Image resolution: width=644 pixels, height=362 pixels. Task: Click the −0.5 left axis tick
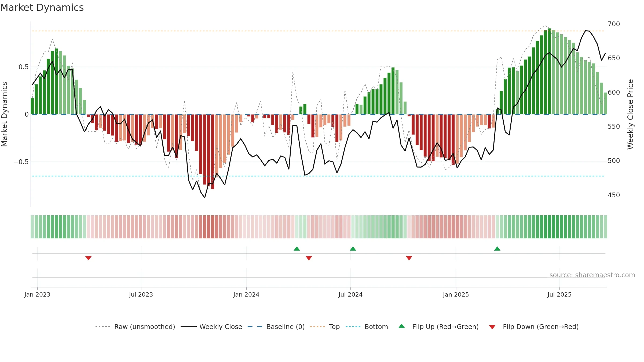coord(21,162)
